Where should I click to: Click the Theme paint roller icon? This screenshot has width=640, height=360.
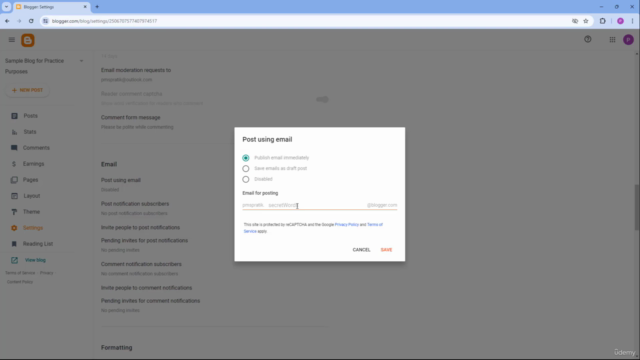(x=14, y=212)
